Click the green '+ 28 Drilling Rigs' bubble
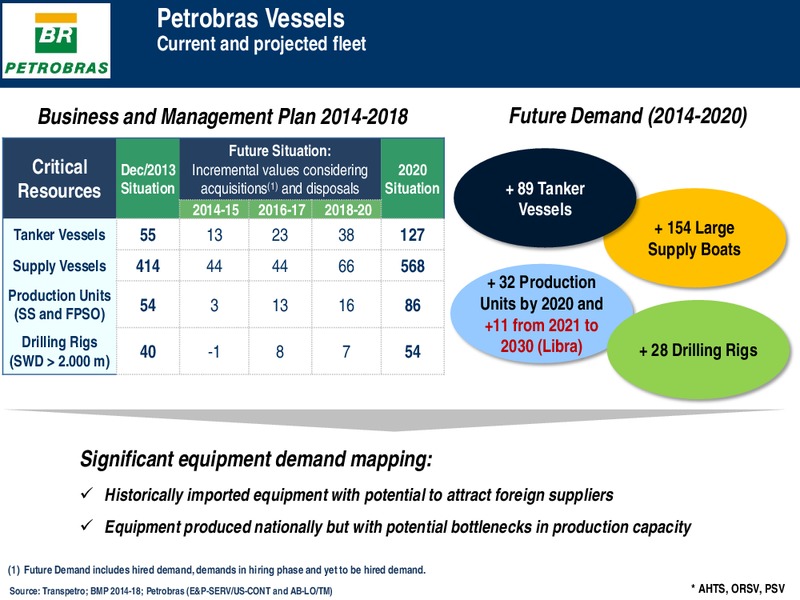 coord(698,350)
